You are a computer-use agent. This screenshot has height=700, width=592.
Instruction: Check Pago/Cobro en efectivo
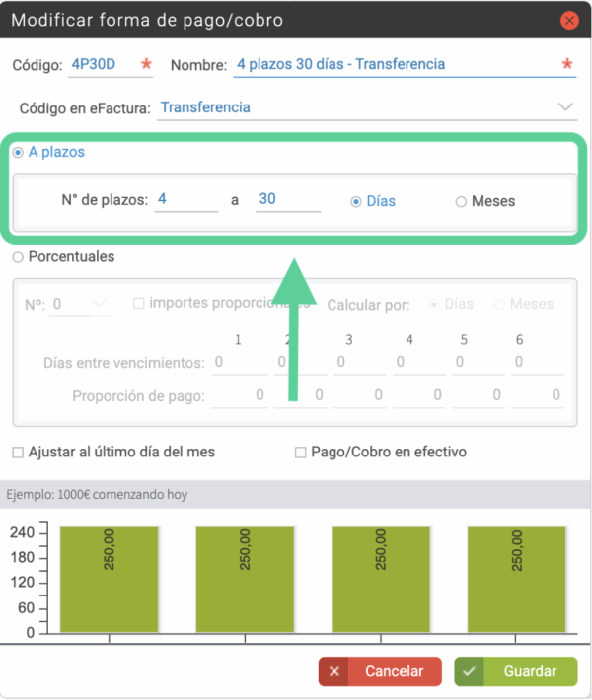point(301,453)
